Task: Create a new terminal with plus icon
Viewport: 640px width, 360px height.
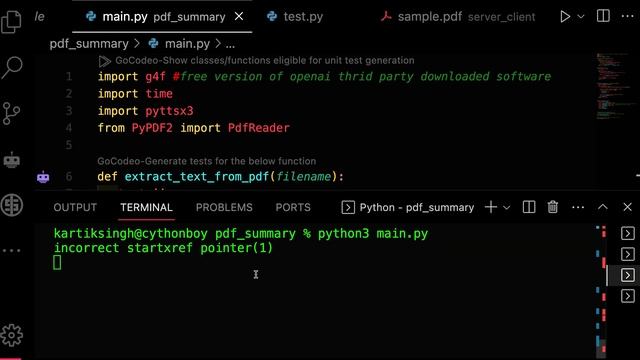Action: 491,207
